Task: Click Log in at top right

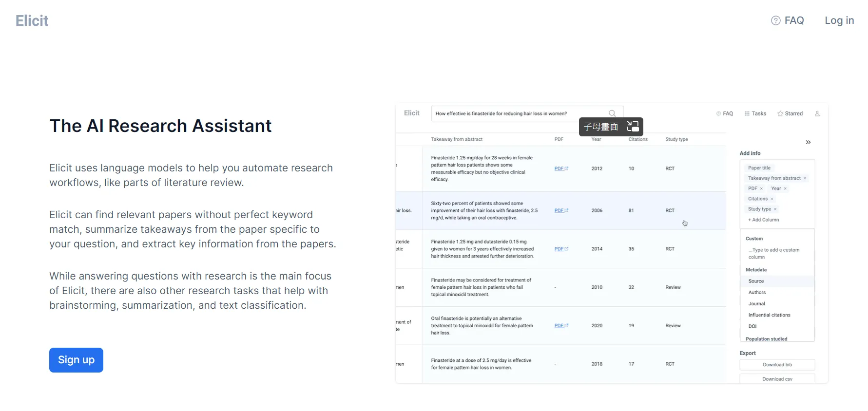Action: click(x=839, y=20)
